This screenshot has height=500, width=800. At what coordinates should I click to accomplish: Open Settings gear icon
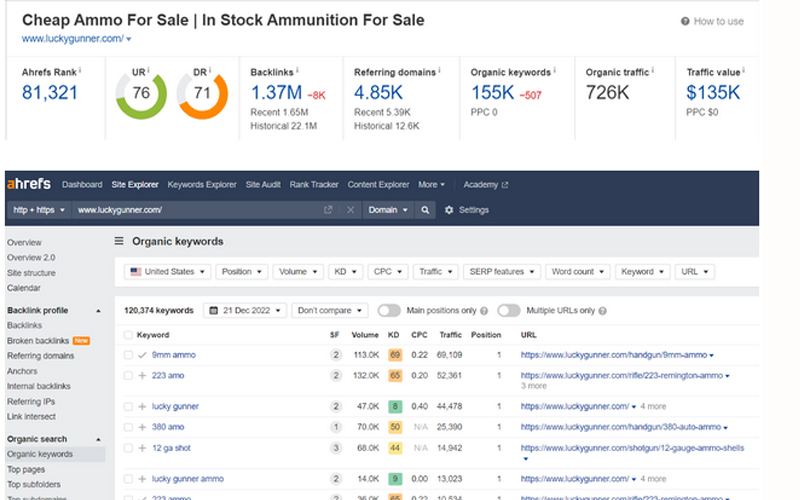click(x=449, y=210)
